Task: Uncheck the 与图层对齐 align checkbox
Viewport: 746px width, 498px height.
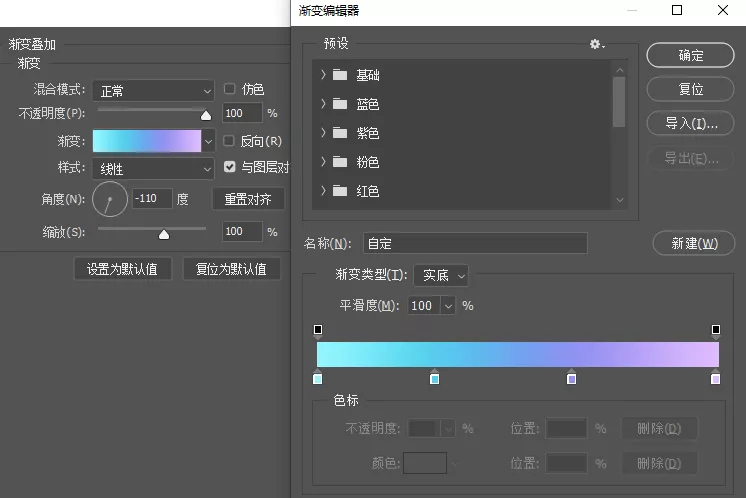Action: pos(229,166)
